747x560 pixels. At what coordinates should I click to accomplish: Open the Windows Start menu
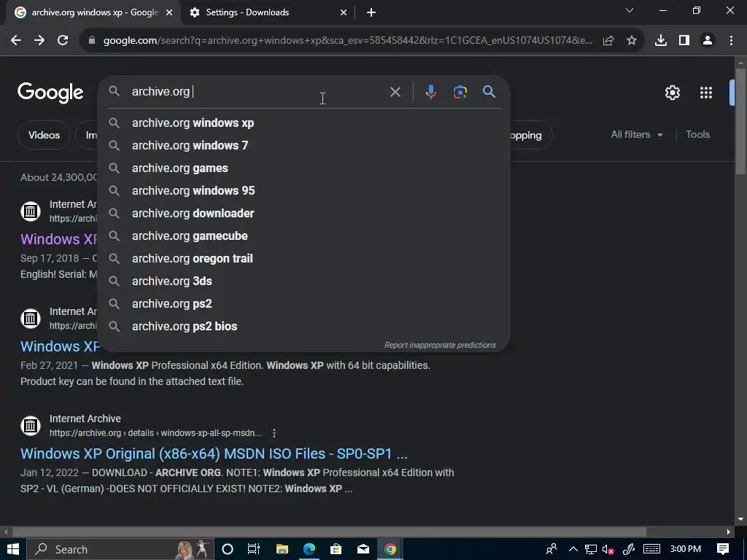tap(13, 550)
